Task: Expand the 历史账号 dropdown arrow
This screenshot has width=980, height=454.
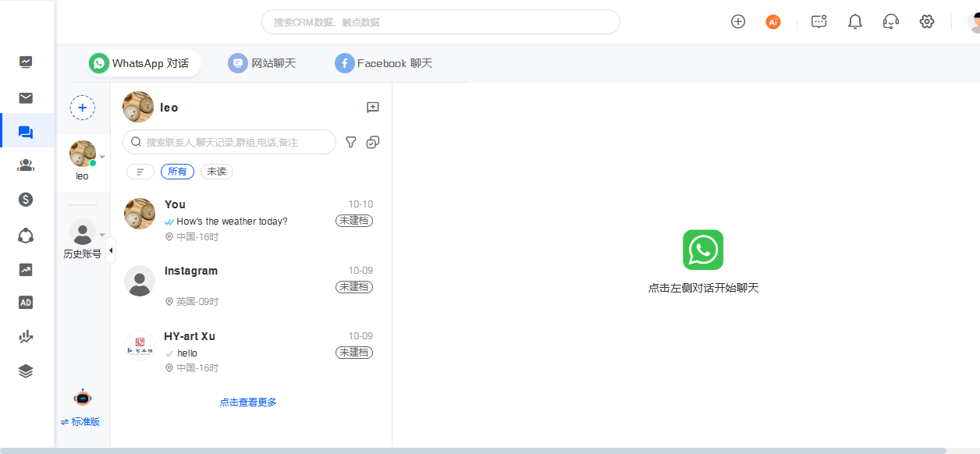Action: [x=102, y=235]
